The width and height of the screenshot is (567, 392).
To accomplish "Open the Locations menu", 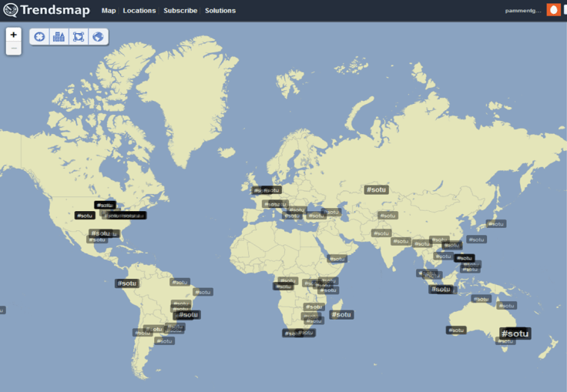I will (139, 11).
